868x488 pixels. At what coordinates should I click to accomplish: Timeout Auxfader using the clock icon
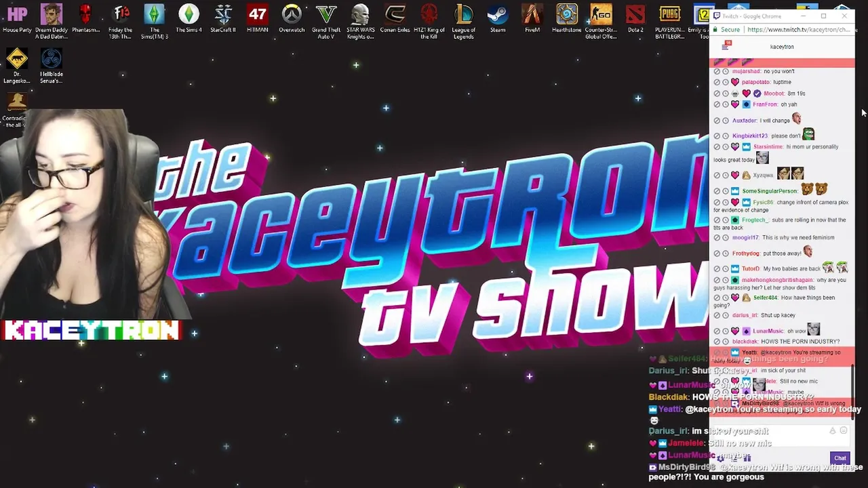point(726,121)
